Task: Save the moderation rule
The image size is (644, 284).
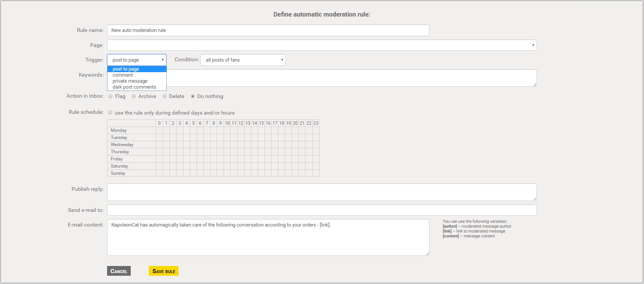Action: coord(163,271)
